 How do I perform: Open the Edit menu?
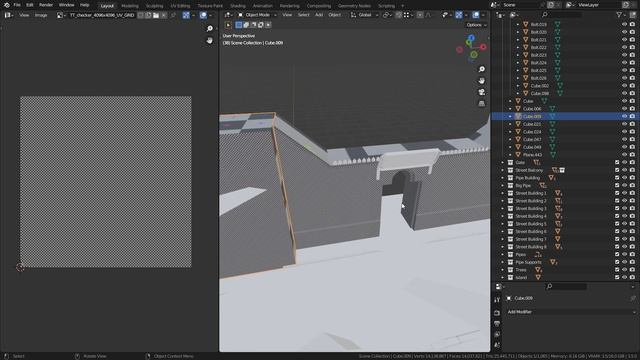pos(30,5)
